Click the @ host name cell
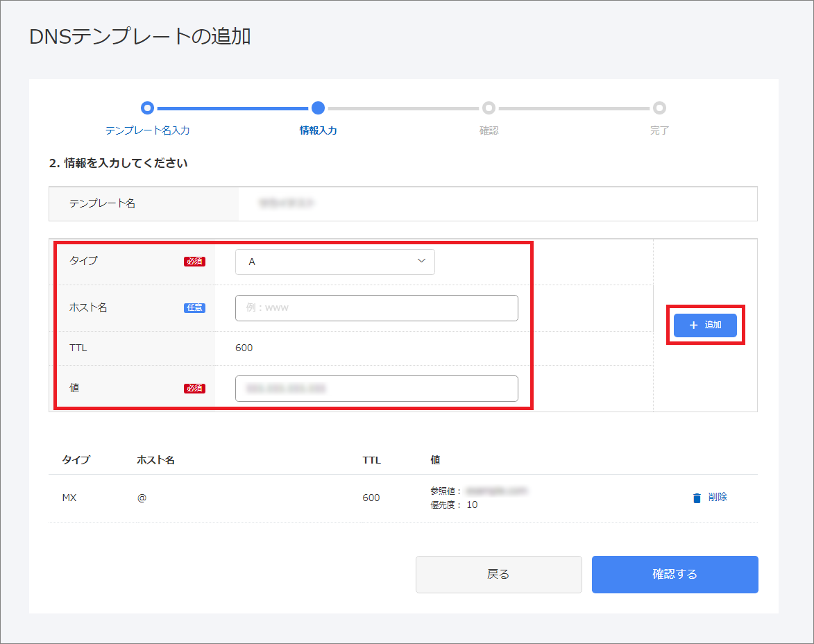The width and height of the screenshot is (814, 644). pos(142,498)
